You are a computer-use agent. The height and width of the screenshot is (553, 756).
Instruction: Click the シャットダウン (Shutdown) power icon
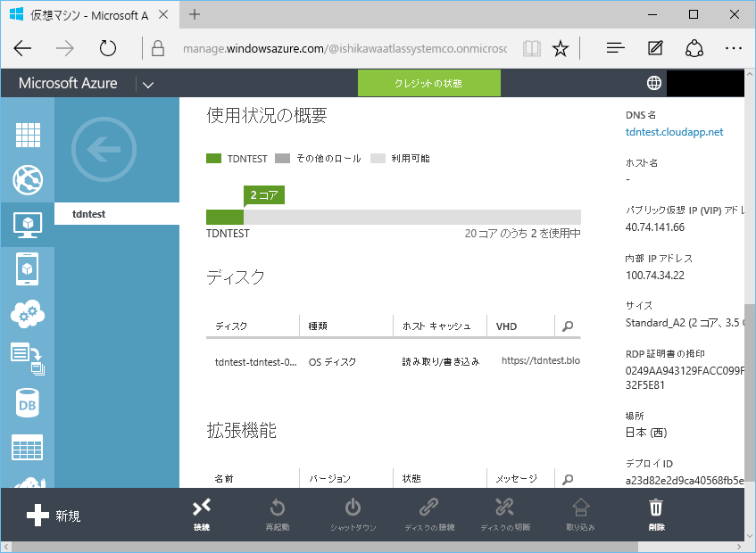(x=353, y=508)
